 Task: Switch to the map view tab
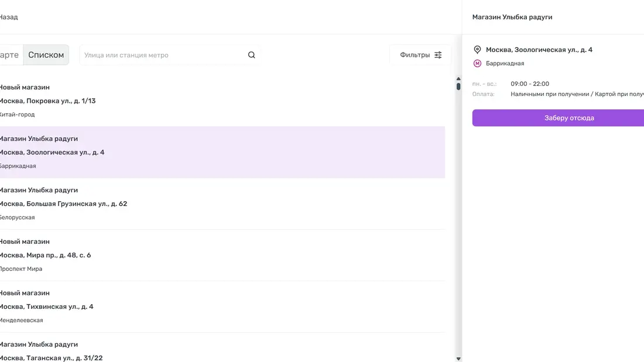(x=10, y=55)
